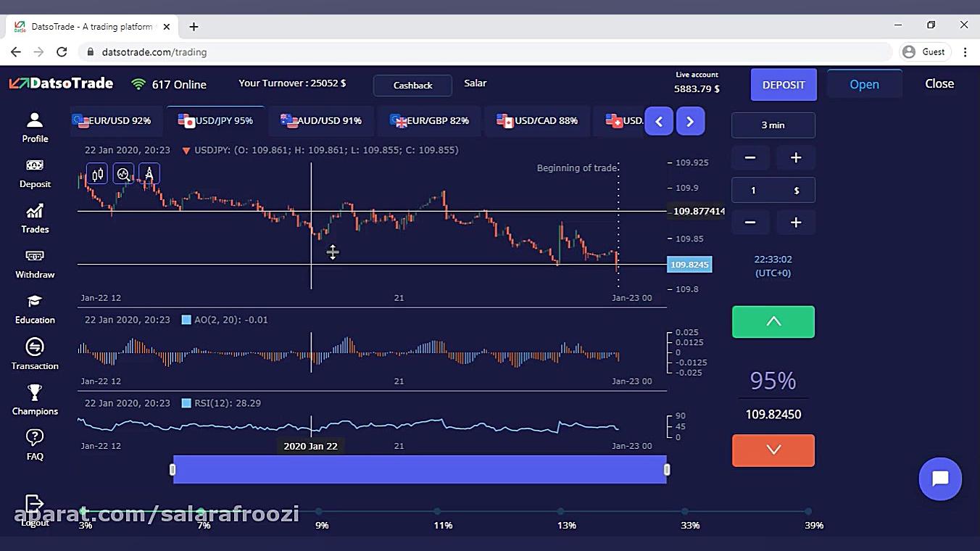Click the trade amount field showing 1
This screenshot has width=980, height=551.
click(x=773, y=190)
